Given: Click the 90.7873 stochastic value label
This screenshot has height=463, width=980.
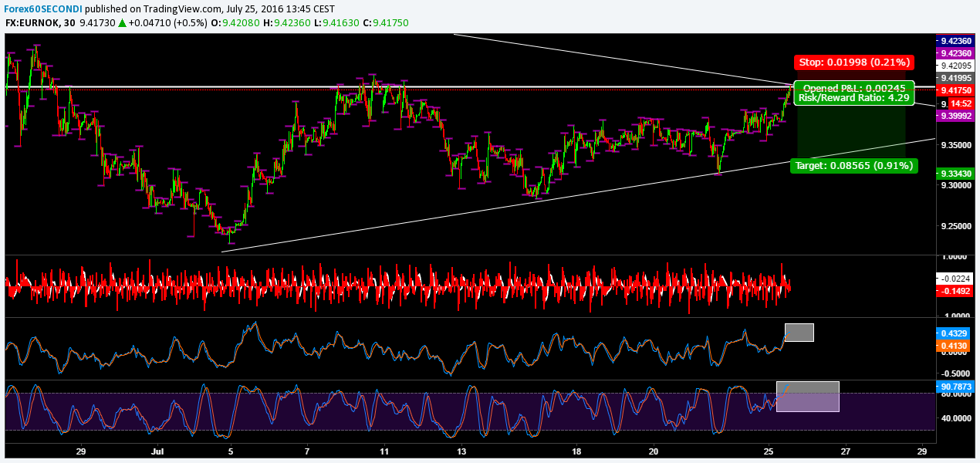Looking at the screenshot, I should (956, 386).
